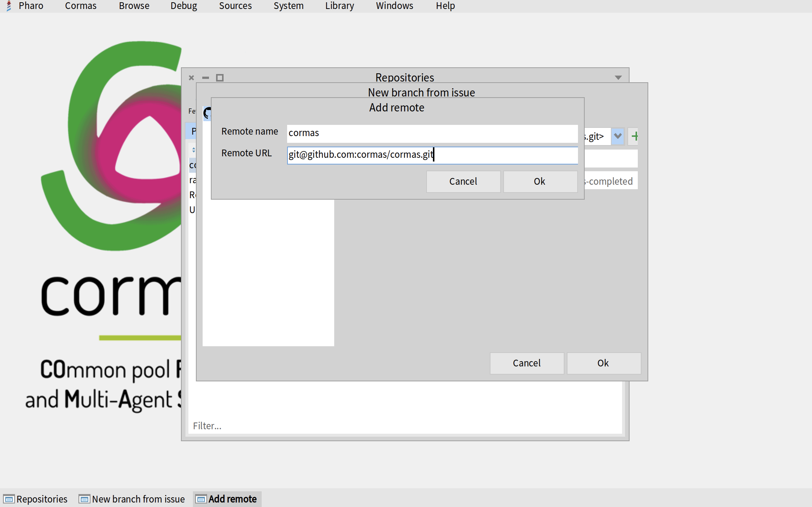Click the Add remote taskbar icon
Viewport: 812px width, 507px height.
(201, 499)
